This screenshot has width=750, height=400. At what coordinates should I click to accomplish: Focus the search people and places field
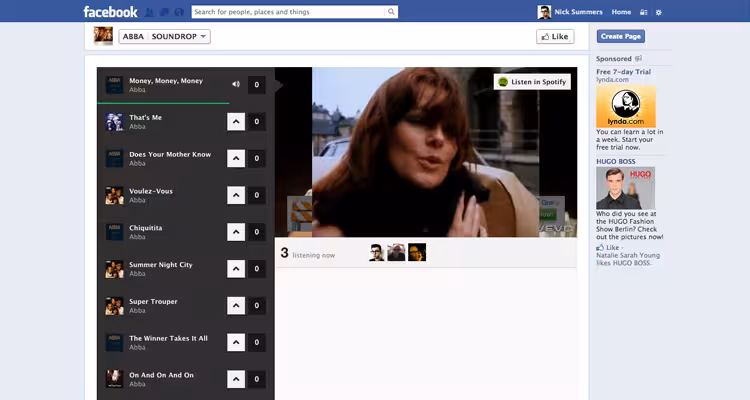point(288,11)
